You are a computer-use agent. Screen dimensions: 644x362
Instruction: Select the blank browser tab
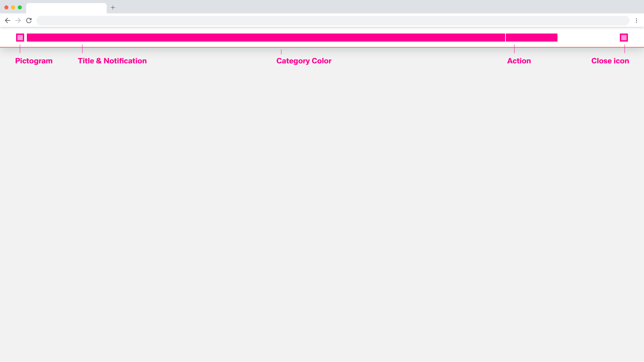click(x=66, y=8)
